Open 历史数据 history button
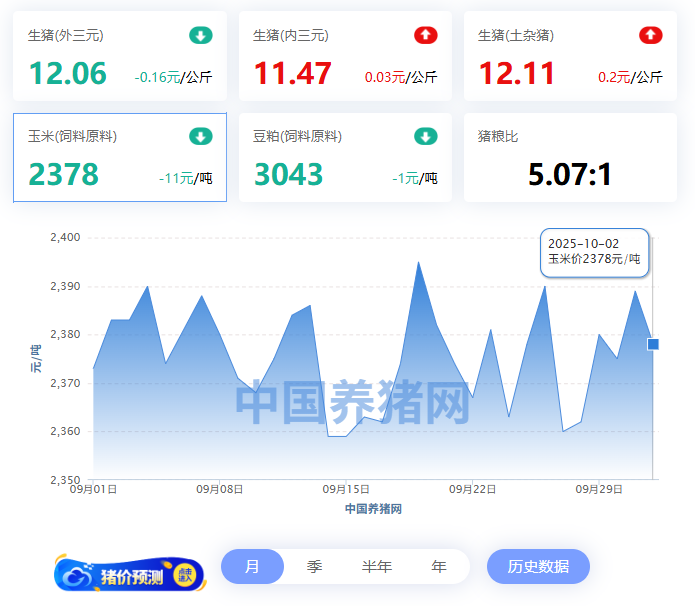 coord(538,567)
